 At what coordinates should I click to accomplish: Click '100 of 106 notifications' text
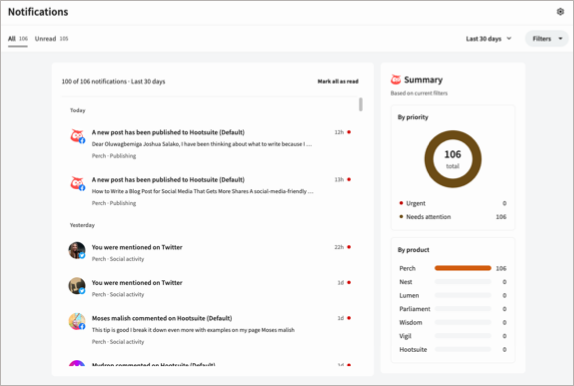[94, 81]
